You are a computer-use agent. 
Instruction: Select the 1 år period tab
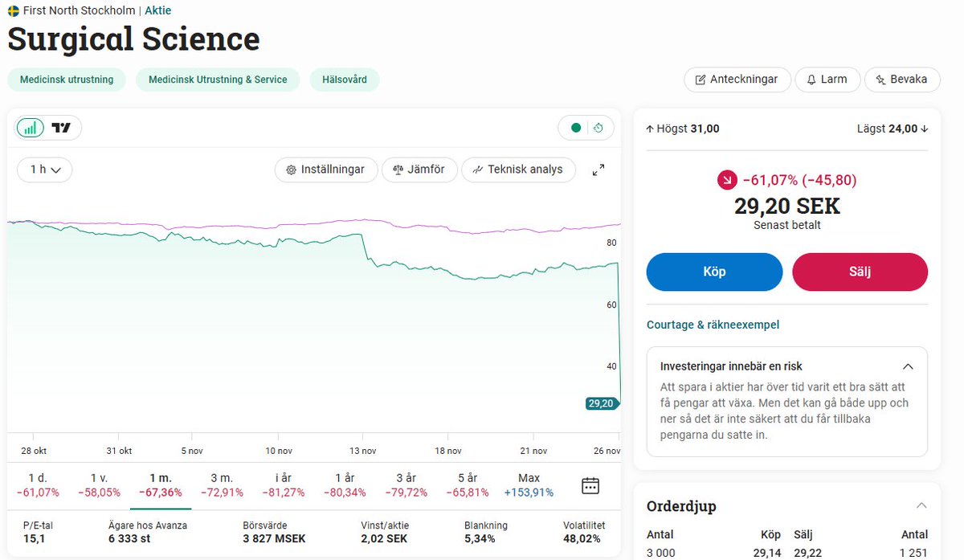click(344, 485)
